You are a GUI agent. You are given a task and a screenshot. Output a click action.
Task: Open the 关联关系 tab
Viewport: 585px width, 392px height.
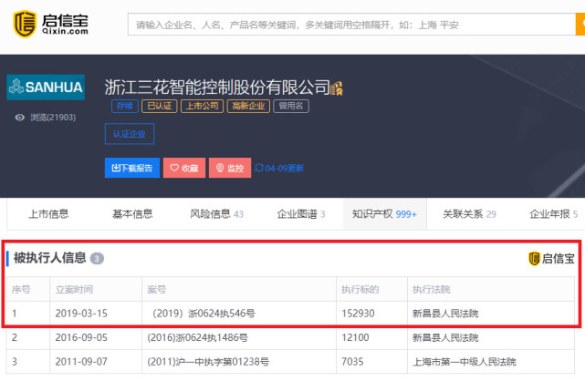[x=469, y=214]
